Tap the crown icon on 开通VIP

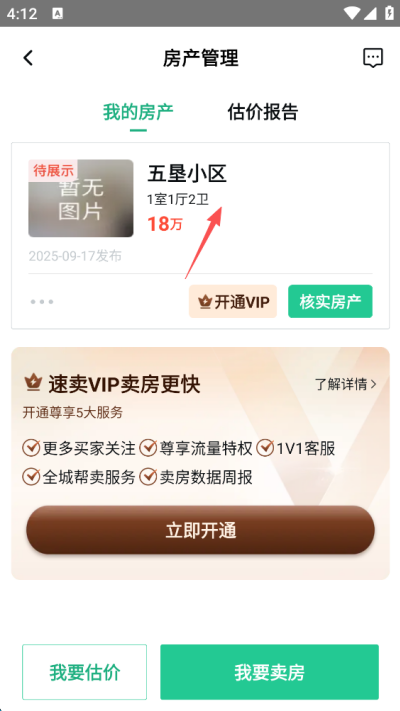205,302
